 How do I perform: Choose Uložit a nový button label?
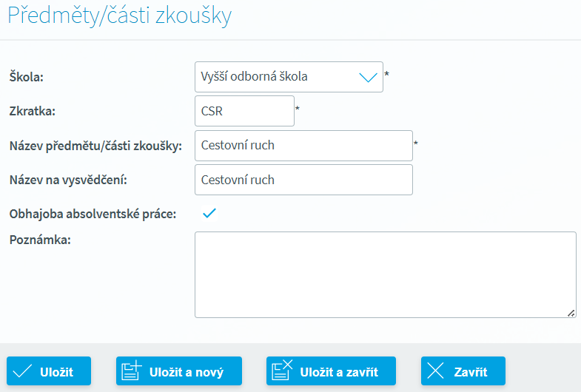click(187, 371)
